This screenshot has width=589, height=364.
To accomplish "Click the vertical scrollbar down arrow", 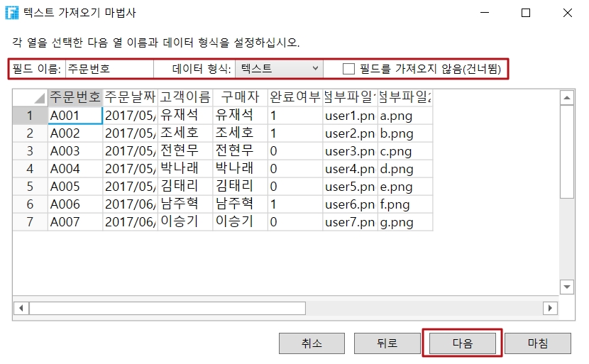I will click(x=566, y=287).
